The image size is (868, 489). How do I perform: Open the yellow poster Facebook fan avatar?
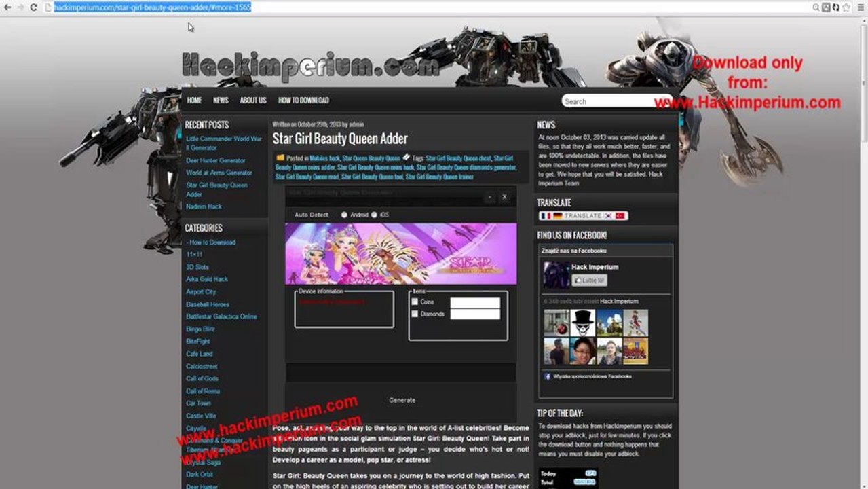pyautogui.click(x=636, y=351)
